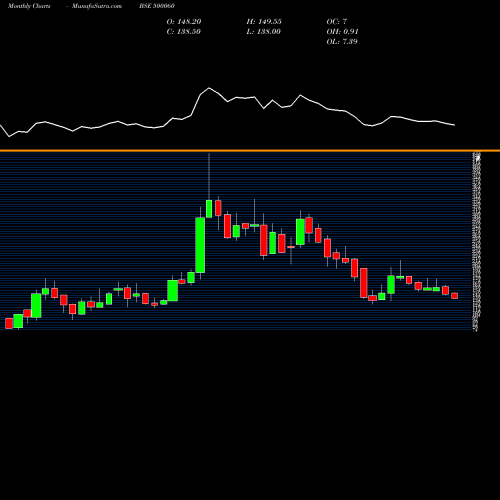The width and height of the screenshot is (500, 500).
Task: Click the OC: 7 value
Action: (x=337, y=22)
